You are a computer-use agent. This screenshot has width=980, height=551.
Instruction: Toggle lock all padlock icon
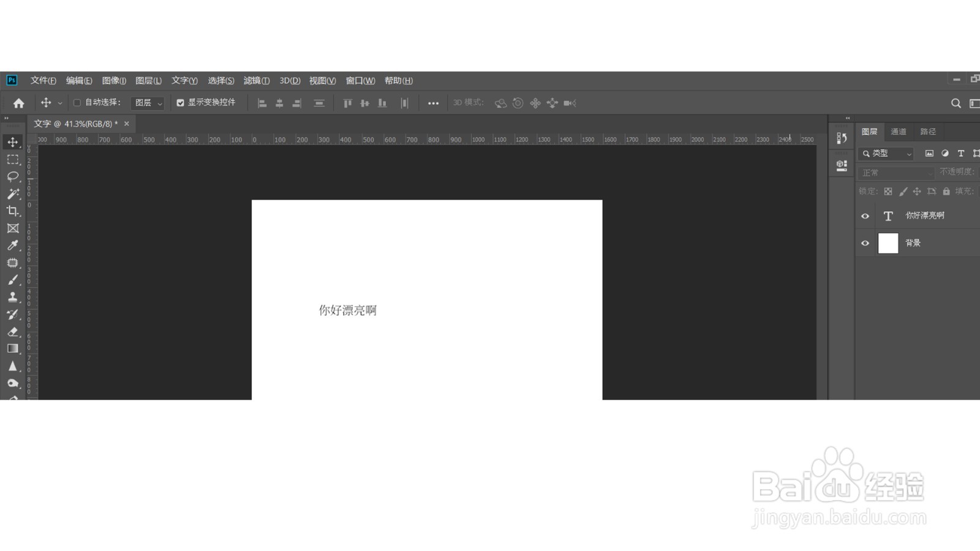pyautogui.click(x=946, y=192)
